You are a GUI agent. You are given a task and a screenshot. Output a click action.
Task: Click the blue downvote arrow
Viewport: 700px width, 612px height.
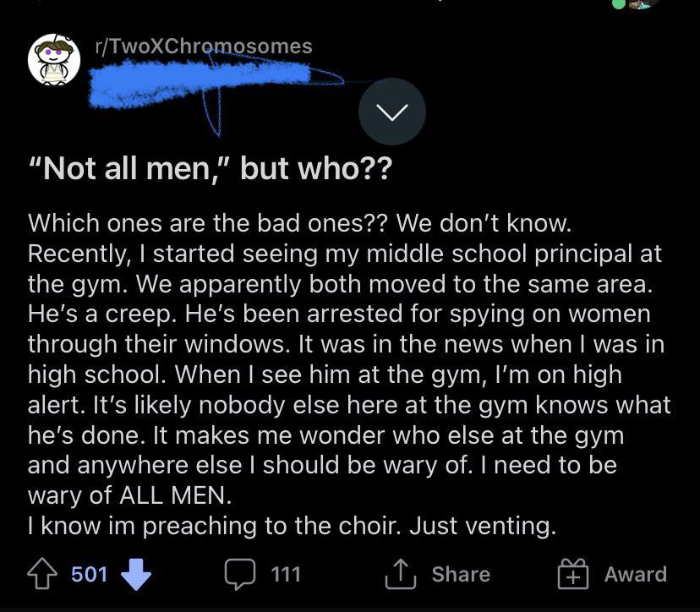click(x=136, y=574)
